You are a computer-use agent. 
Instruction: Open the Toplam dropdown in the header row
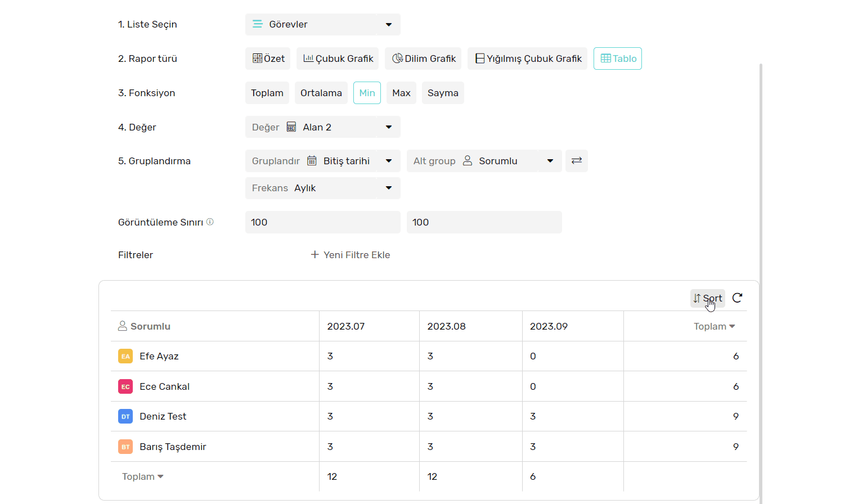click(715, 326)
